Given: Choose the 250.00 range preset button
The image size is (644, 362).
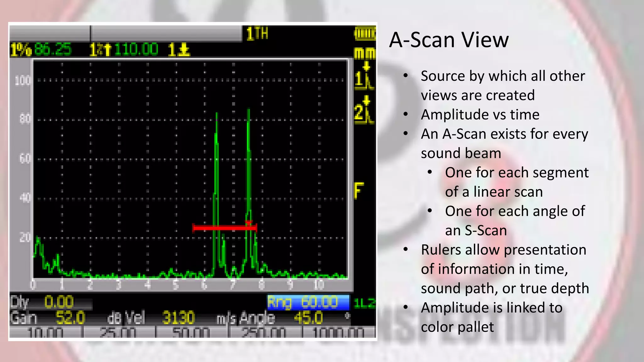Looking at the screenshot, I should point(265,332).
